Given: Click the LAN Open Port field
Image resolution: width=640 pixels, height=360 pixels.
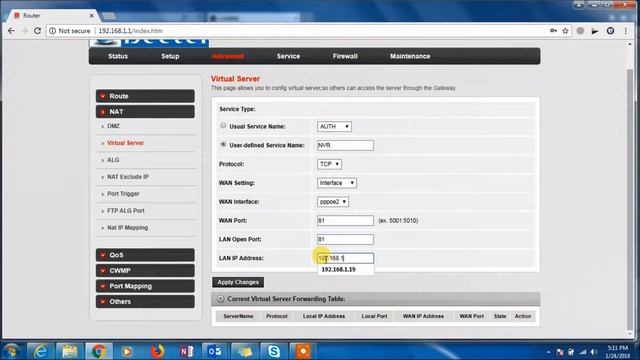Looking at the screenshot, I should click(345, 239).
